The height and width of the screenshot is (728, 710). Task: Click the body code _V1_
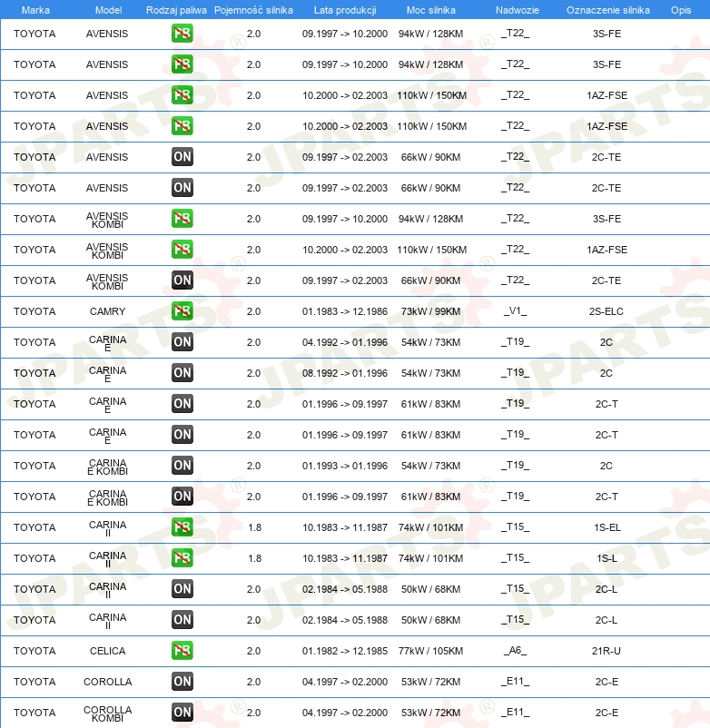coord(515,311)
